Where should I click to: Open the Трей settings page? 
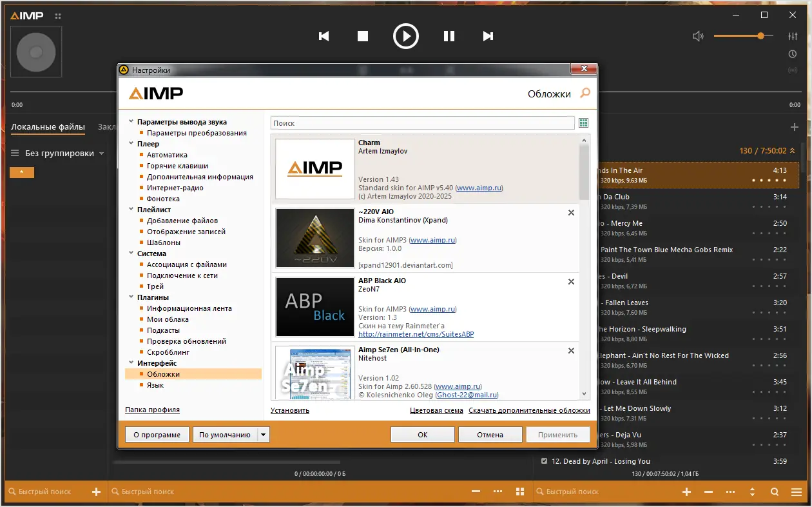[155, 286]
